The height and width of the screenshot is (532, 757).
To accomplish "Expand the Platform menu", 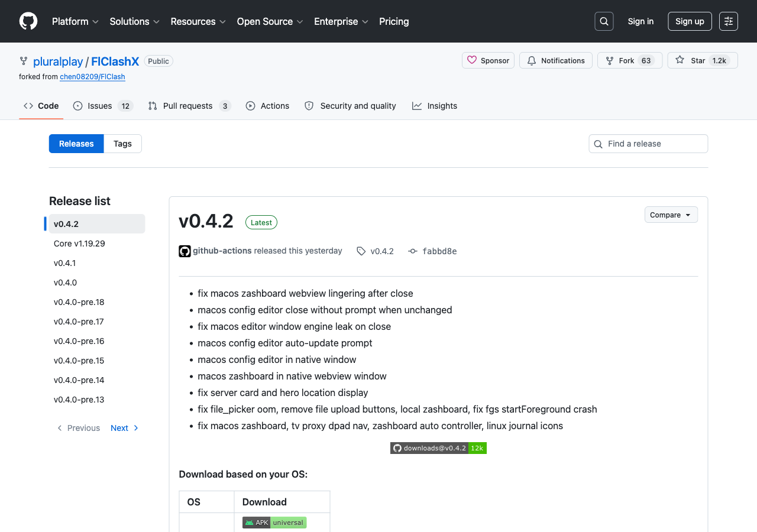I will [75, 21].
